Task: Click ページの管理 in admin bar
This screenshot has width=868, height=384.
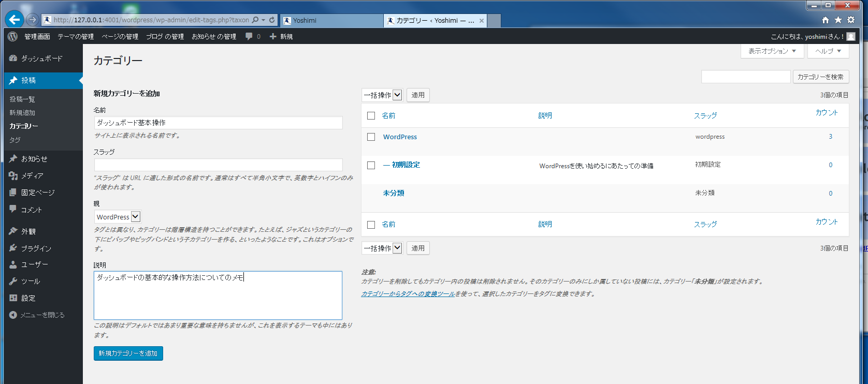Action: pos(120,36)
